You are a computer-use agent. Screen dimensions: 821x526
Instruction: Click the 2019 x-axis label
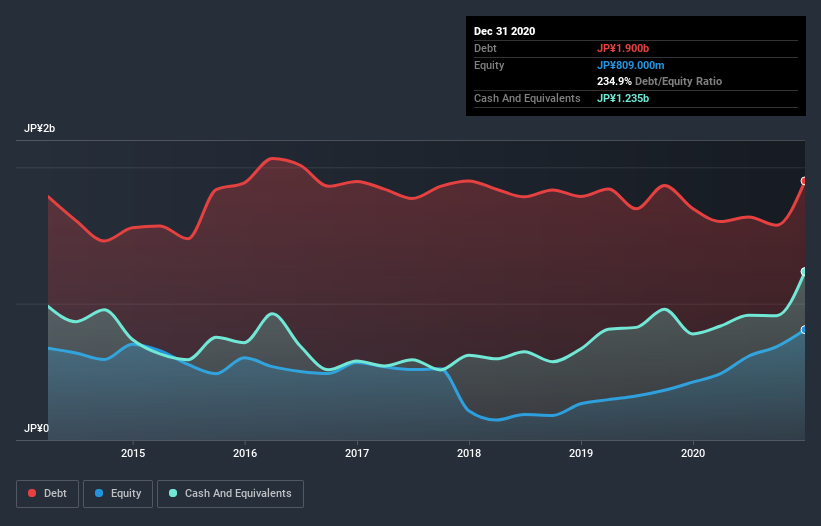(x=581, y=453)
